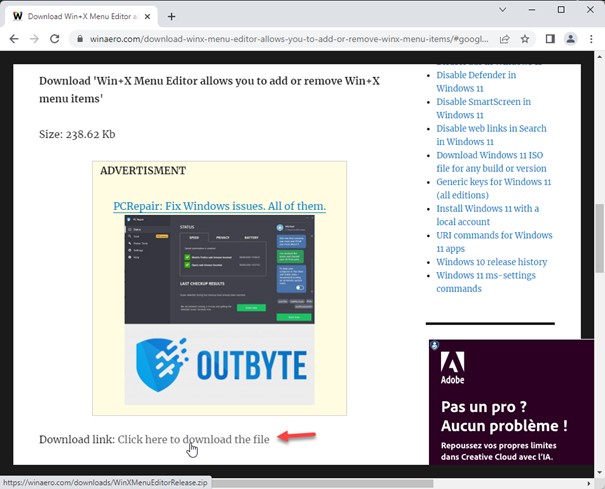The height and width of the screenshot is (489, 605).
Task: Bookmark this page with the star icon
Action: (x=525, y=39)
